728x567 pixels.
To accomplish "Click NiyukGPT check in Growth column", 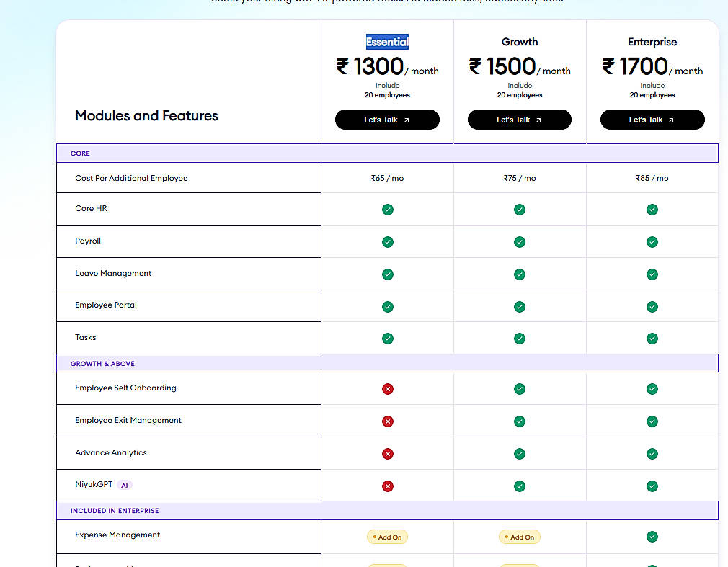I will [520, 486].
